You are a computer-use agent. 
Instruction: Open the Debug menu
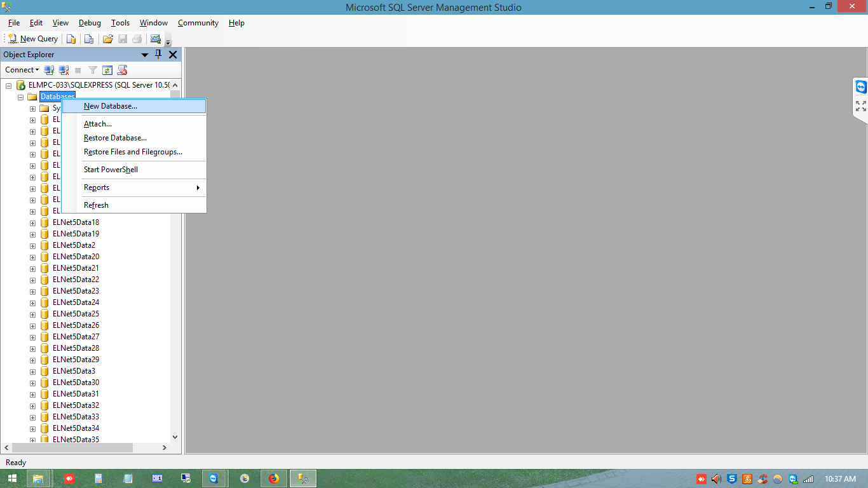(90, 23)
